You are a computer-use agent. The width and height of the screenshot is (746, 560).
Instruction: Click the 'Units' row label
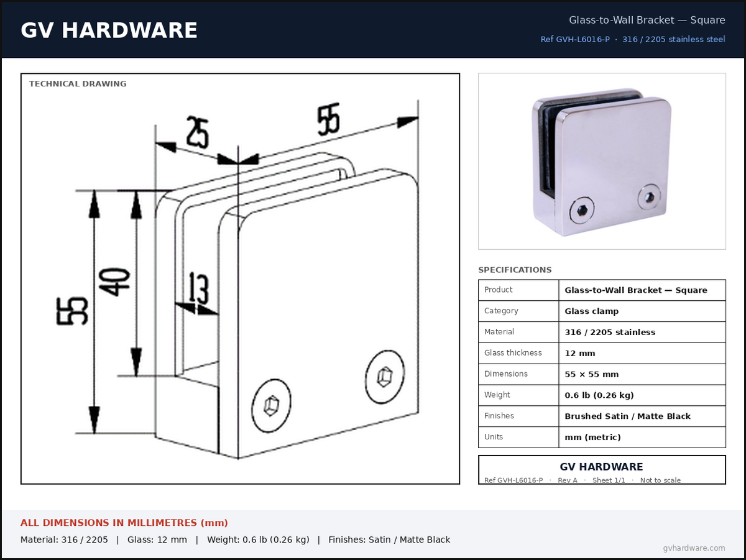(494, 437)
